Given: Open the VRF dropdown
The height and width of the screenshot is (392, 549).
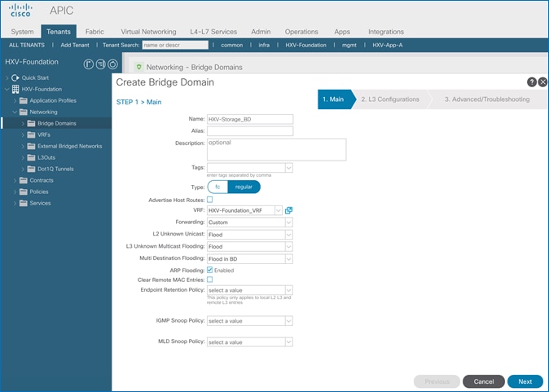Looking at the screenshot, I should 278,210.
